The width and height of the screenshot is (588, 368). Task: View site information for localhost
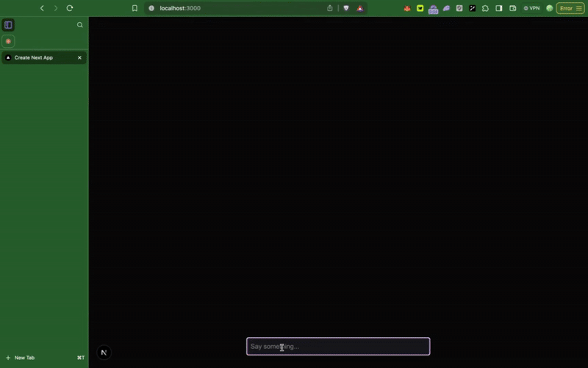click(x=151, y=8)
